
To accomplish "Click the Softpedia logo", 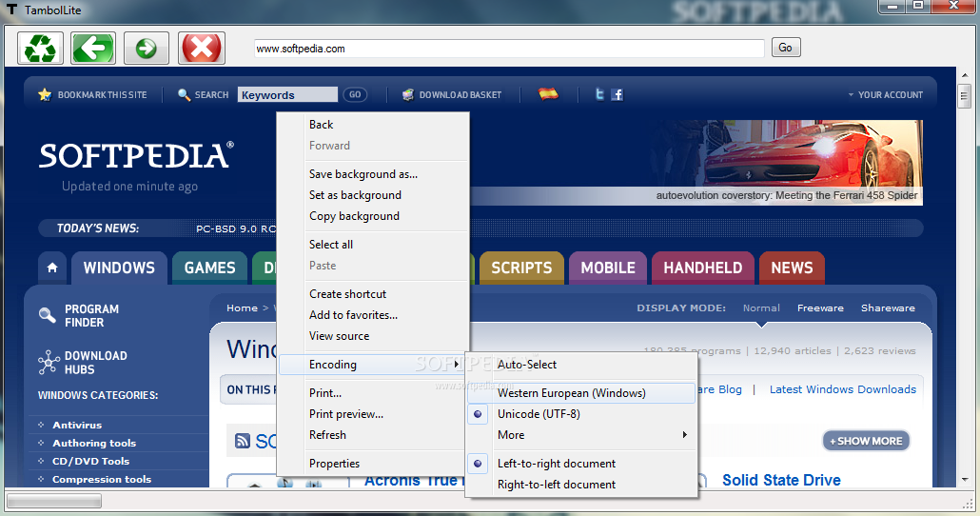I will [x=136, y=156].
